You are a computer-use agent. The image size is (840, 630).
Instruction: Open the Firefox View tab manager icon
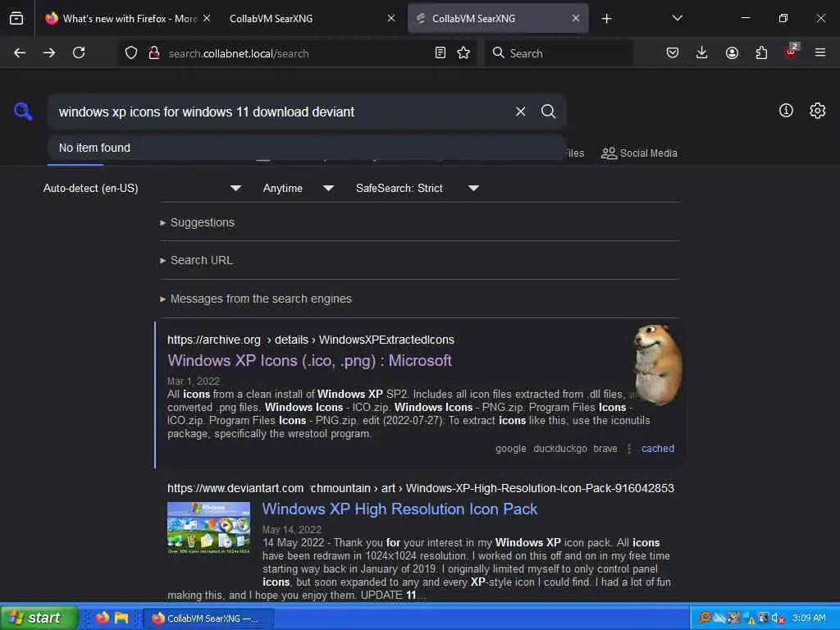[x=16, y=18]
